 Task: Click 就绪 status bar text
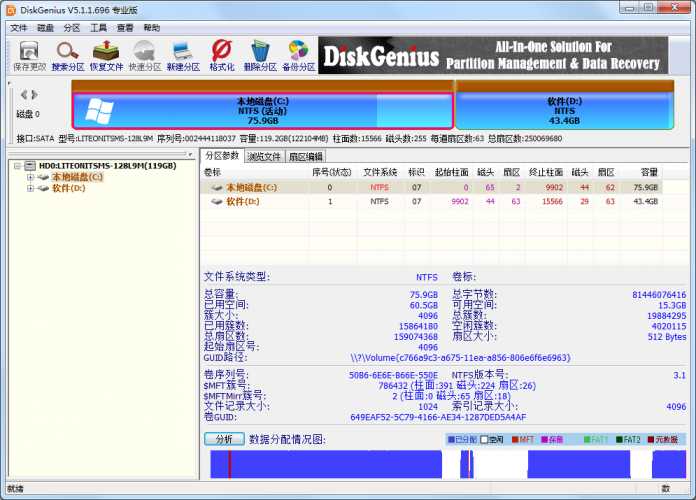tap(15, 489)
